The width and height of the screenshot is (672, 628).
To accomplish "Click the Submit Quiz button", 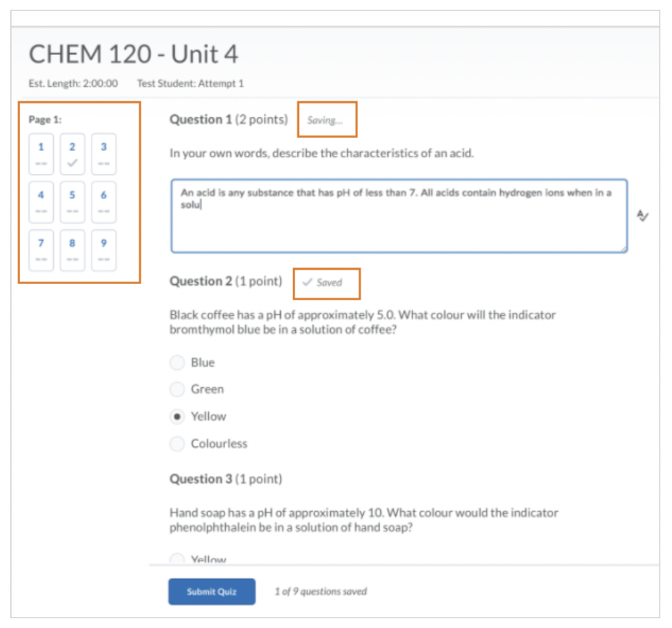I will pyautogui.click(x=211, y=592).
